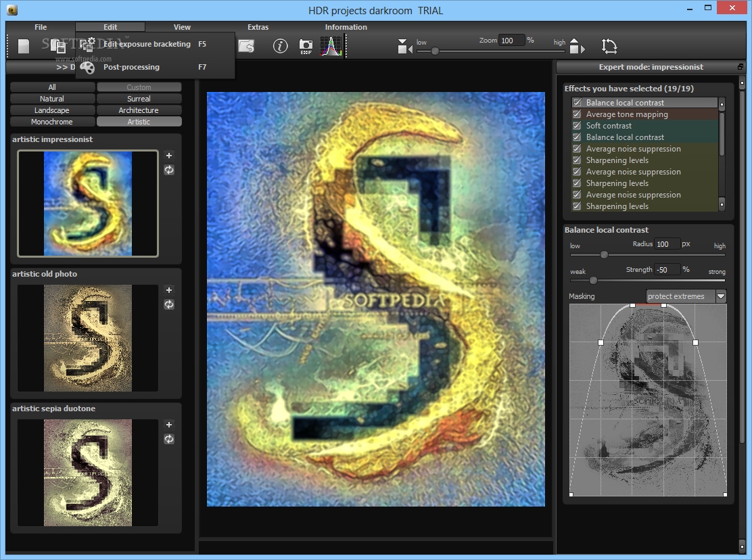Click the Radius px input field

coord(667,244)
